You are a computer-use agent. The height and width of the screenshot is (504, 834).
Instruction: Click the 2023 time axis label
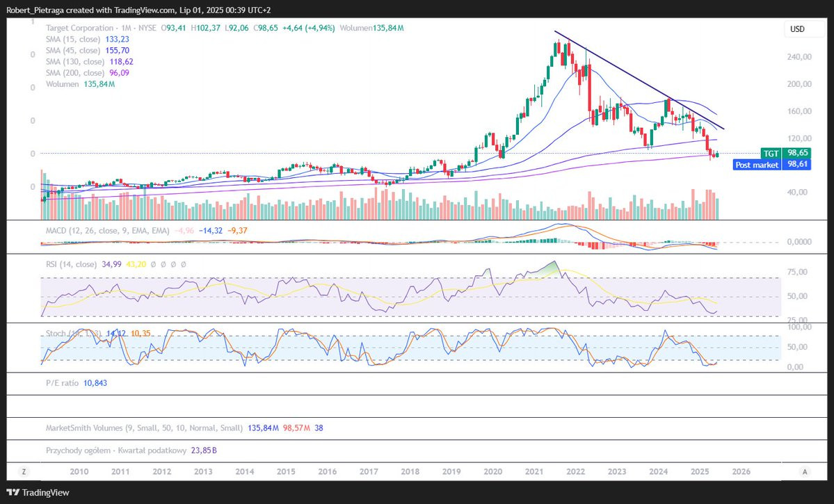617,471
